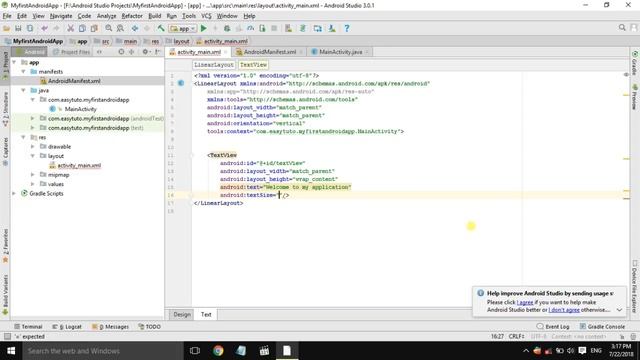The height and width of the screenshot is (360, 640).
Task: Click the Help question mark icon
Action: coord(347,29)
